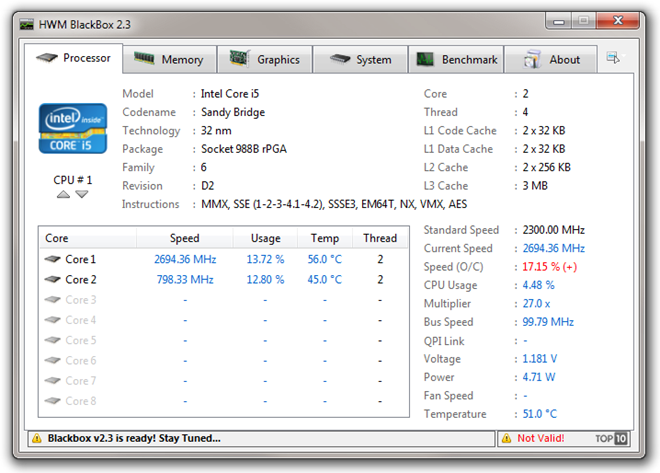The height and width of the screenshot is (473, 660).
Task: Click Core 2 usage 12.80 %
Action: click(x=265, y=279)
